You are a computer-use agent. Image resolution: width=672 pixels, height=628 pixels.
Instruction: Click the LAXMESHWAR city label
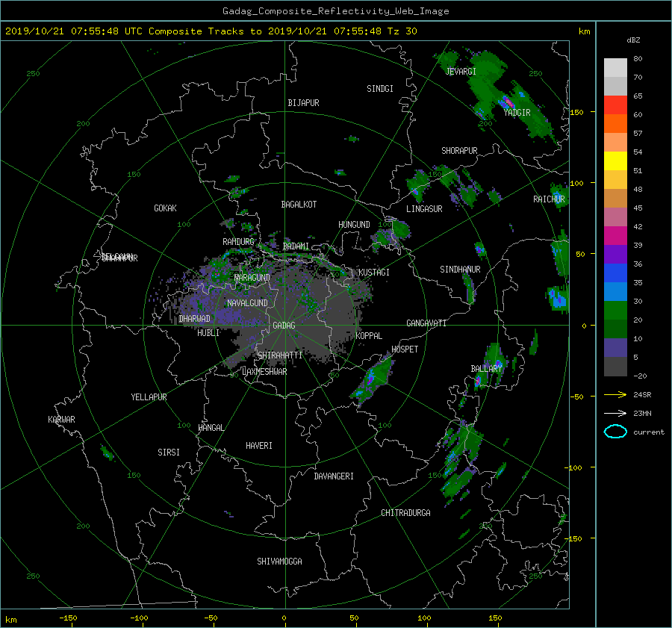pos(264,372)
